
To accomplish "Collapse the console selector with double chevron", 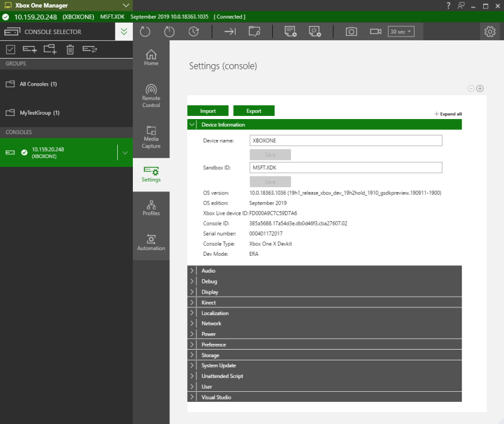I will 124,32.
